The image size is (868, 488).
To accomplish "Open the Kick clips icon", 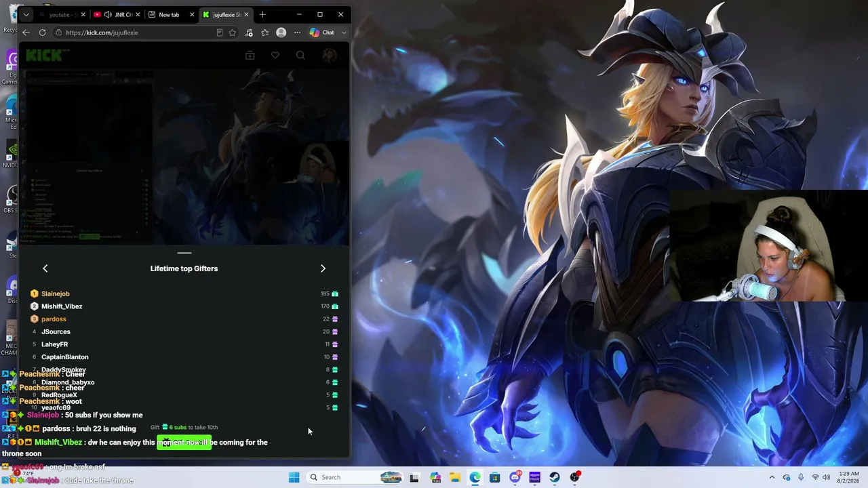I will click(x=250, y=56).
